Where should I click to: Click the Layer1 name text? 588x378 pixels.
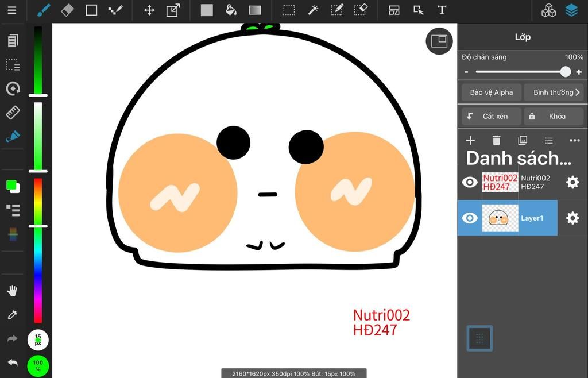pos(532,218)
